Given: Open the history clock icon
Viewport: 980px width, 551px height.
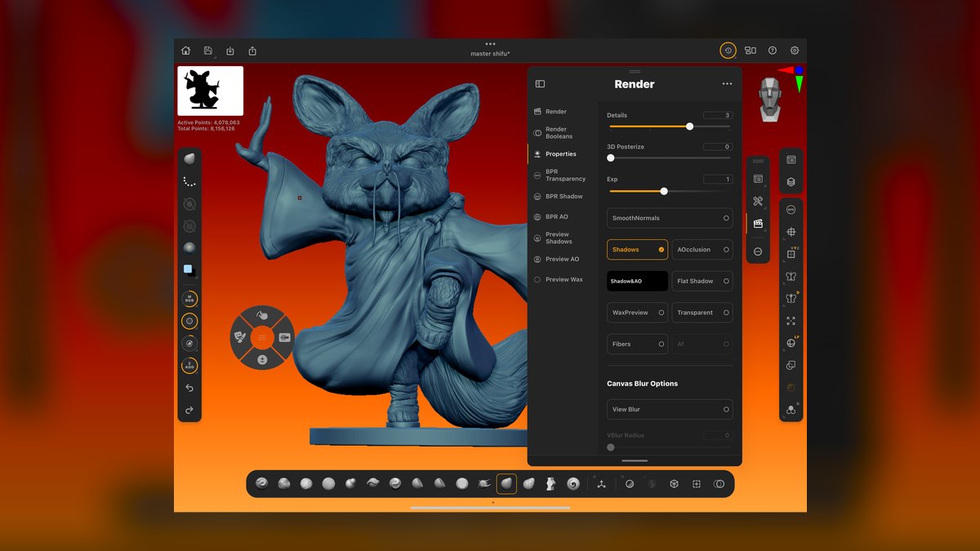Looking at the screenshot, I should (728, 51).
